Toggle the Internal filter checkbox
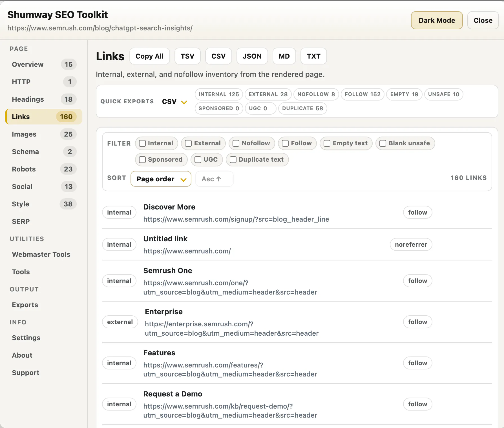This screenshot has width=504, height=428. (x=142, y=143)
